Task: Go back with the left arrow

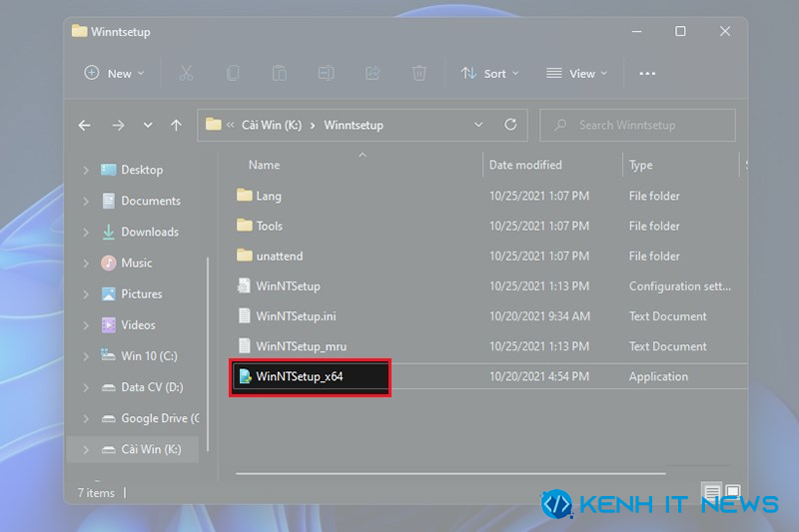Action: pos(85,125)
